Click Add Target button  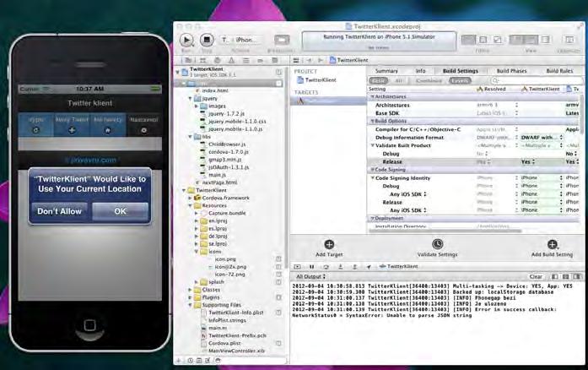(329, 248)
